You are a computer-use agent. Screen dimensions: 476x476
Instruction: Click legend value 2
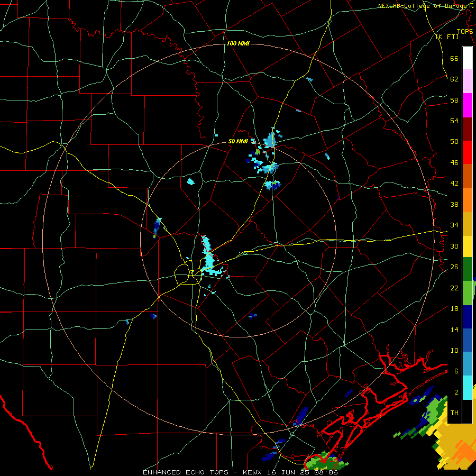click(456, 392)
